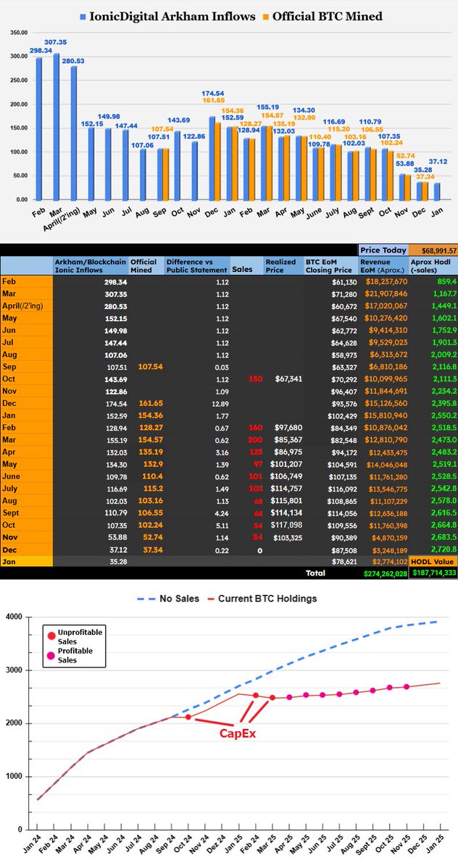Screen dimensions: 458x868
Task: Click the 350.00 y-axis value on bar chart
Action: (19, 33)
